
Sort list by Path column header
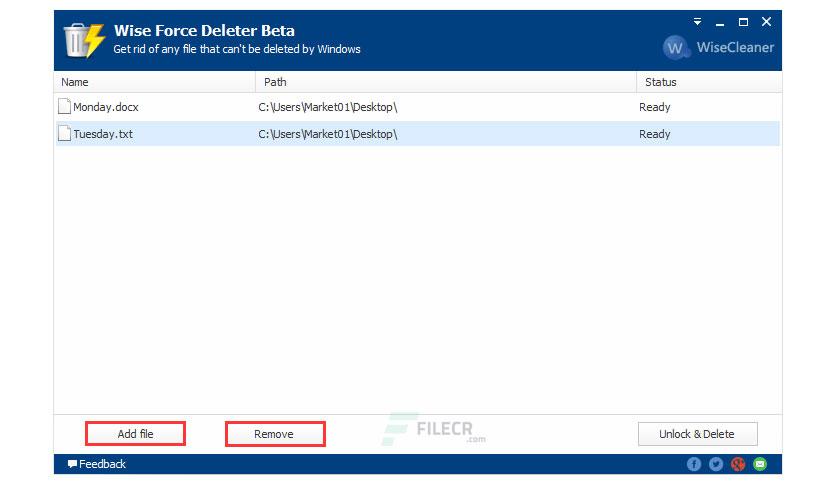pos(446,82)
